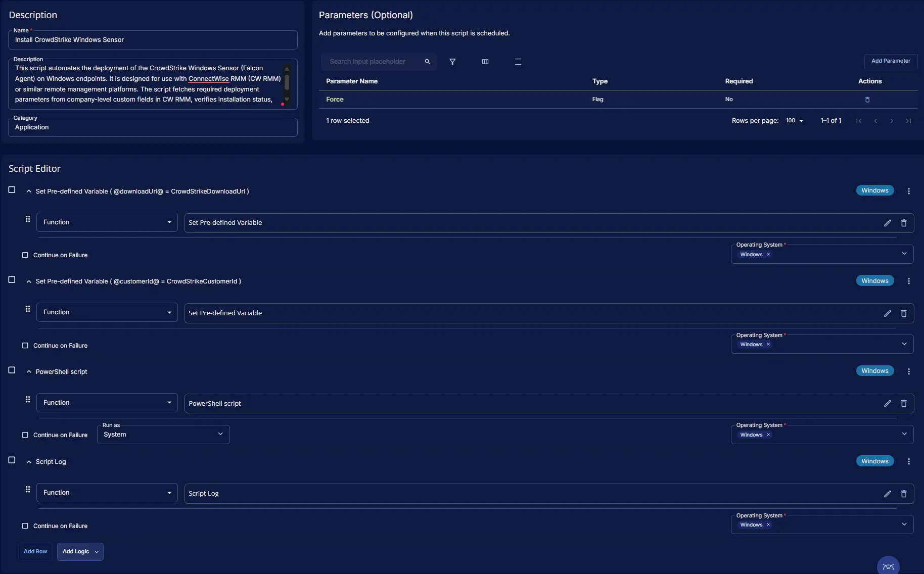924x574 pixels.
Task: Click the Name field with Install CrowdStrike text
Action: 153,40
